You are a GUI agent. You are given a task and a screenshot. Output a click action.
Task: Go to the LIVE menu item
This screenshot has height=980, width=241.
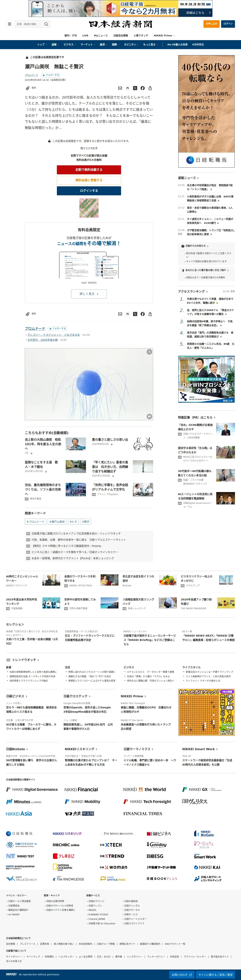point(85,35)
